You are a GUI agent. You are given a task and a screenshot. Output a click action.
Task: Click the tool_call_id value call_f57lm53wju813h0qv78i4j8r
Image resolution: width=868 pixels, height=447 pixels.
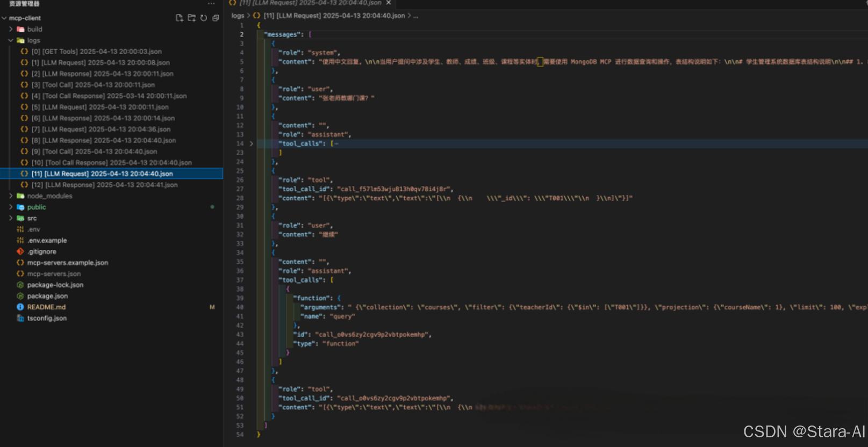(x=394, y=189)
